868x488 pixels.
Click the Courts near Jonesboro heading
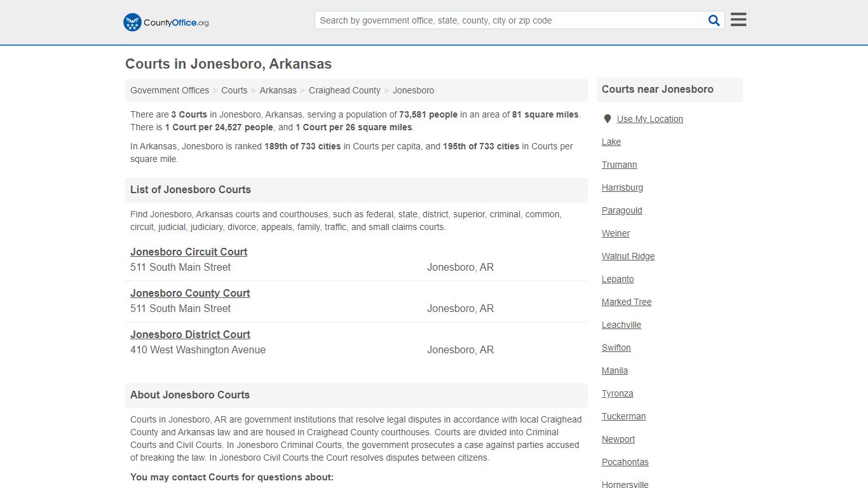pos(658,89)
